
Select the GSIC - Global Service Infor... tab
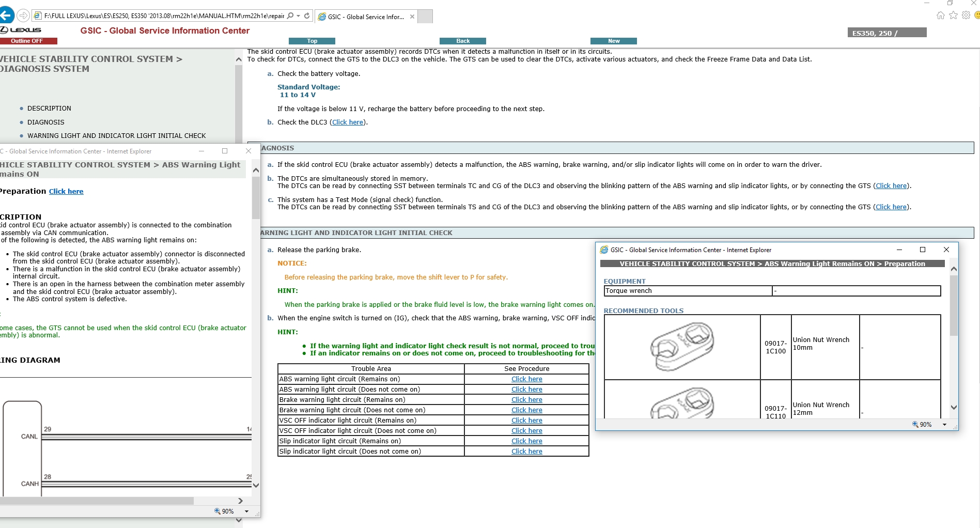click(x=366, y=17)
